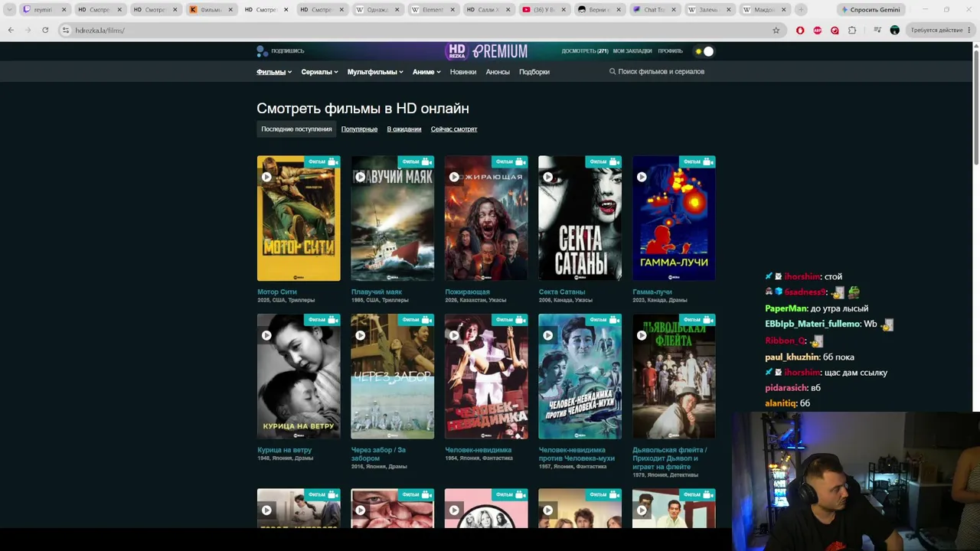This screenshot has height=551, width=980.
Task: Close the Element Wikipedia tab
Action: pos(452,10)
